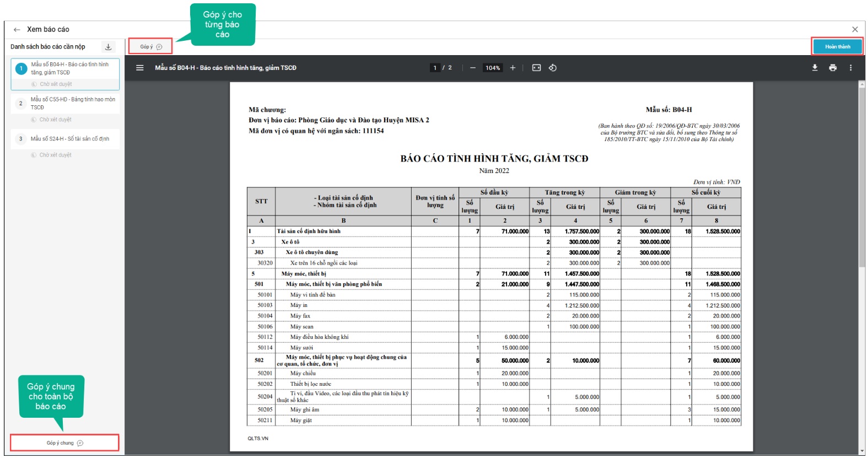Click the back arrow beside Xem báo cáo
This screenshot has width=868, height=458.
point(17,30)
